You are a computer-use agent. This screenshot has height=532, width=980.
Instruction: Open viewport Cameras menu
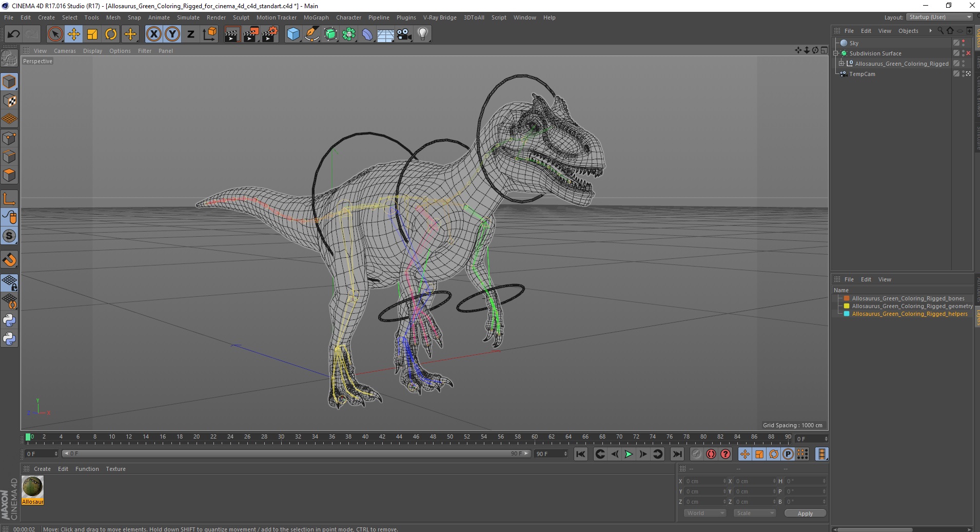pyautogui.click(x=65, y=51)
